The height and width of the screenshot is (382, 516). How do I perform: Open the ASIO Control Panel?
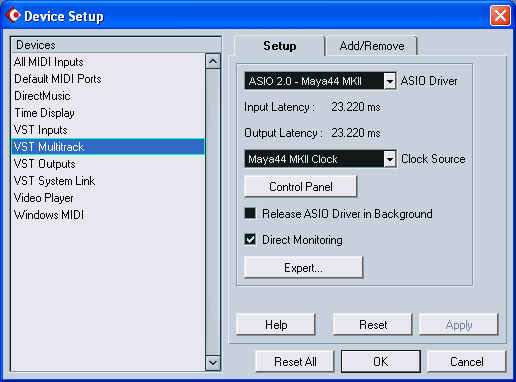pos(301,187)
